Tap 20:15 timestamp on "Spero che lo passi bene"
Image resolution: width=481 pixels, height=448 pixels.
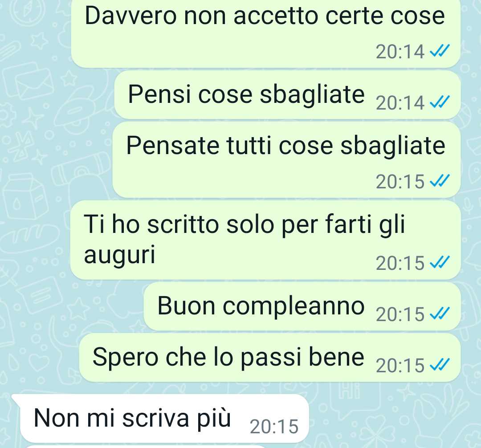tap(400, 366)
